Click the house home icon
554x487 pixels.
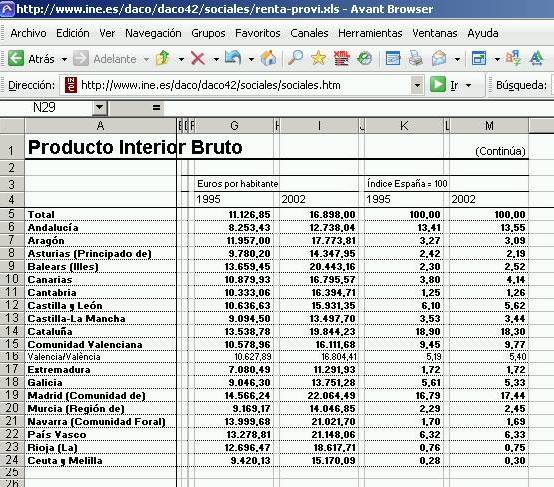click(x=269, y=58)
